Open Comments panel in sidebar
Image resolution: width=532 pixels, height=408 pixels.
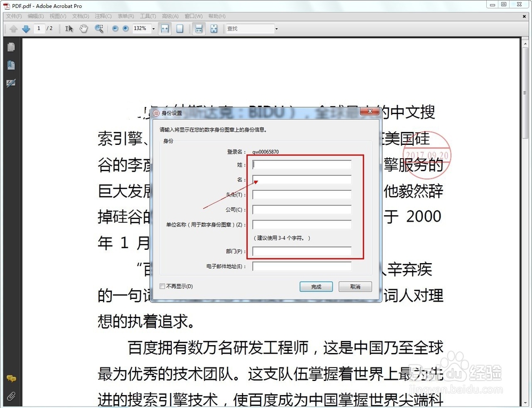[11, 379]
